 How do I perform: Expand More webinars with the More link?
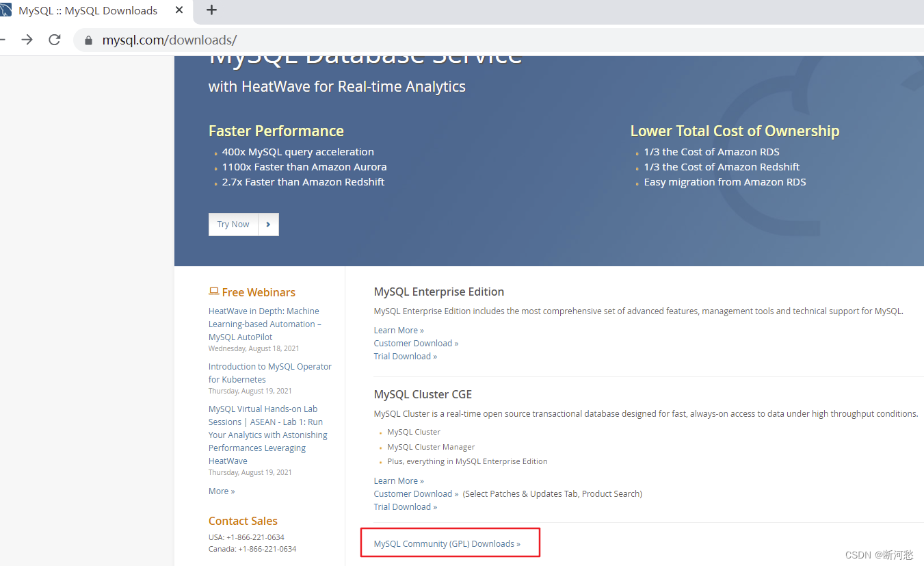[220, 491]
